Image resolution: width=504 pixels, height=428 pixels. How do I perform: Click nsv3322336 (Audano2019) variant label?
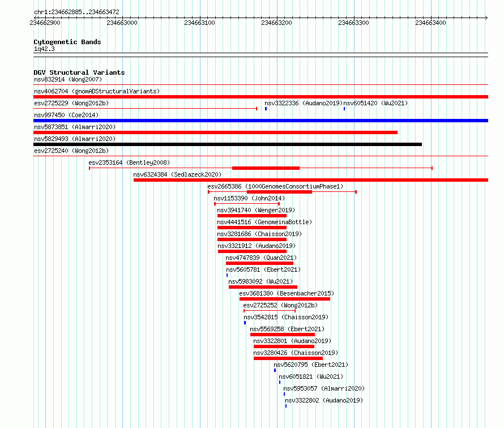click(304, 103)
